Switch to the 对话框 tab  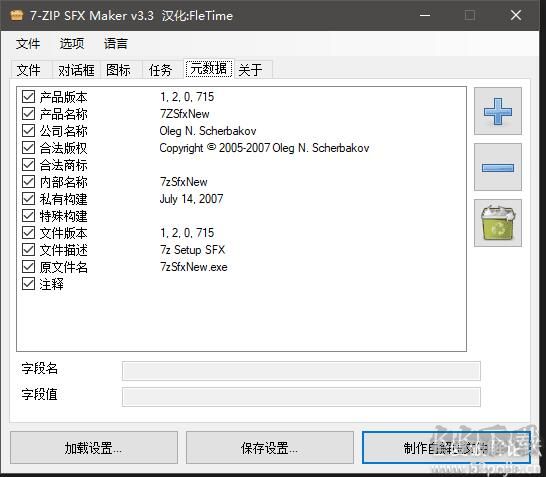[76, 70]
